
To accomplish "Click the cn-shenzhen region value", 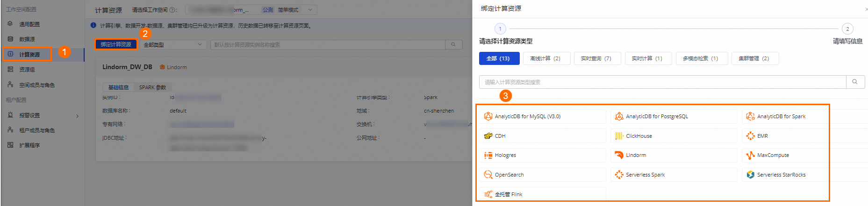I will pos(438,111).
